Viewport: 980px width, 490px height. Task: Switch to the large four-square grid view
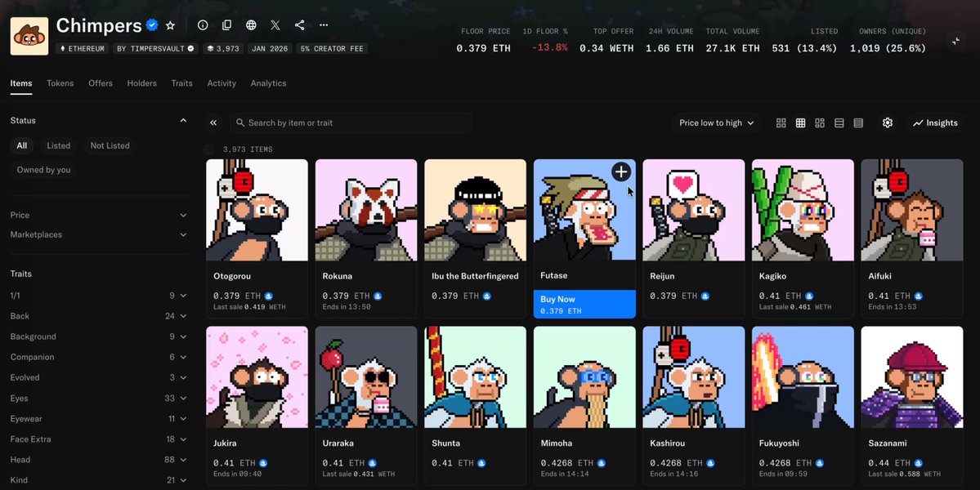pyautogui.click(x=781, y=123)
